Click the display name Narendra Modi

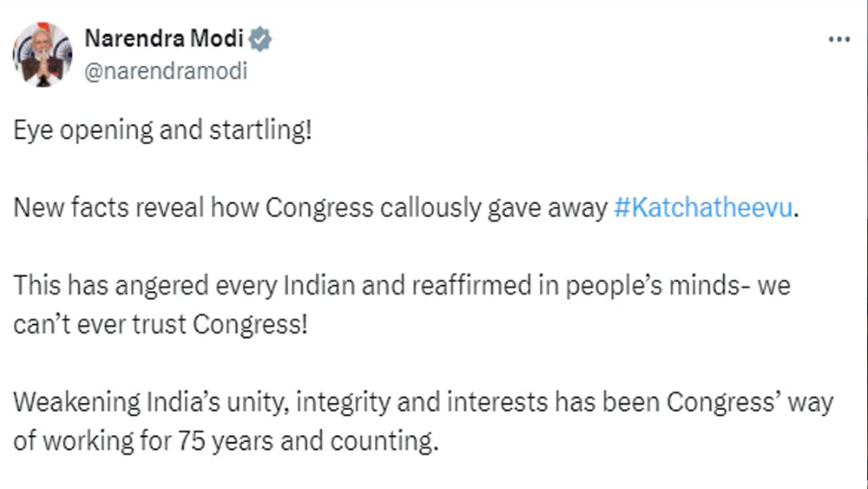point(163,39)
